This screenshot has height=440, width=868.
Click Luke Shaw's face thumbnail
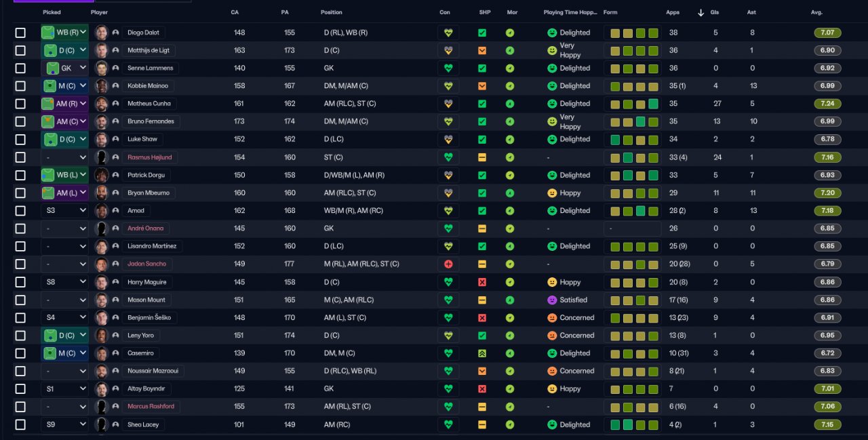coord(102,140)
